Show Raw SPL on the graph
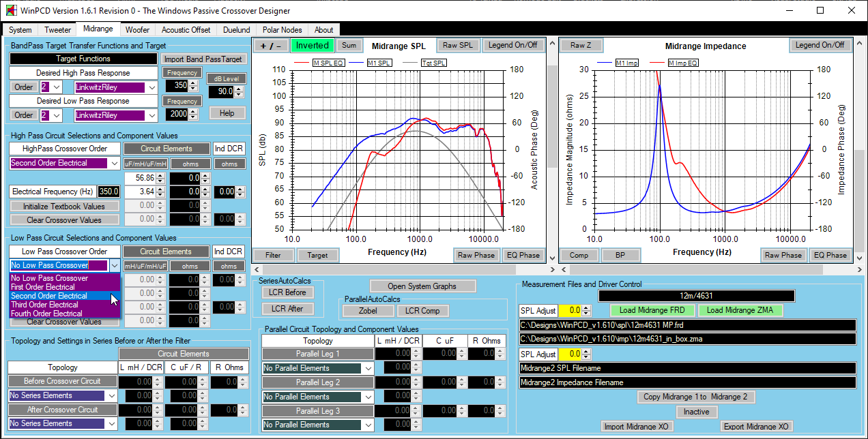 tap(457, 46)
